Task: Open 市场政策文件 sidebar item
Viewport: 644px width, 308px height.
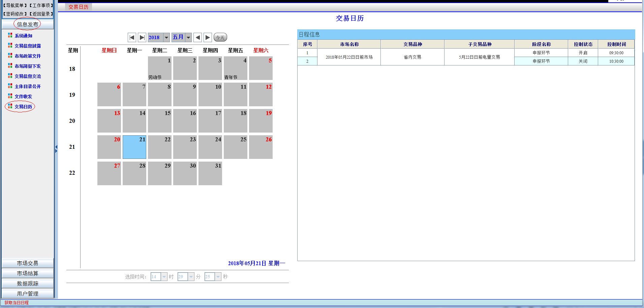Action: coord(28,56)
